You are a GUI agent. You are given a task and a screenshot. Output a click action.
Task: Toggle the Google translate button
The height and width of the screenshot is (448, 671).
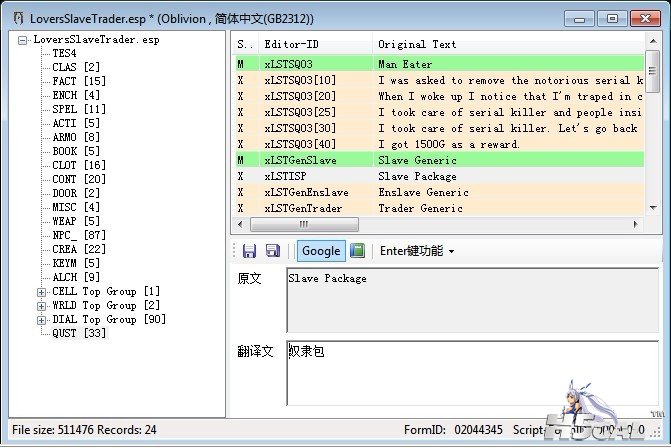tap(321, 251)
